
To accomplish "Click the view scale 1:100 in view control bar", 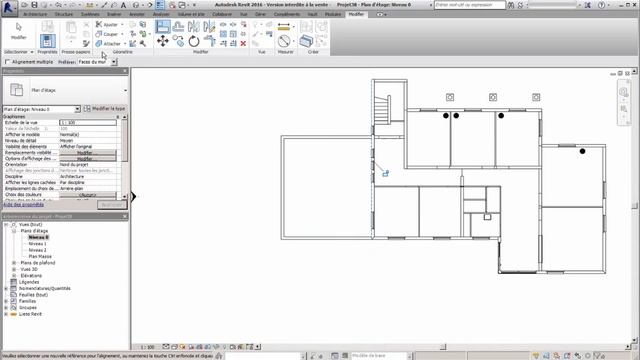I will pos(147,347).
